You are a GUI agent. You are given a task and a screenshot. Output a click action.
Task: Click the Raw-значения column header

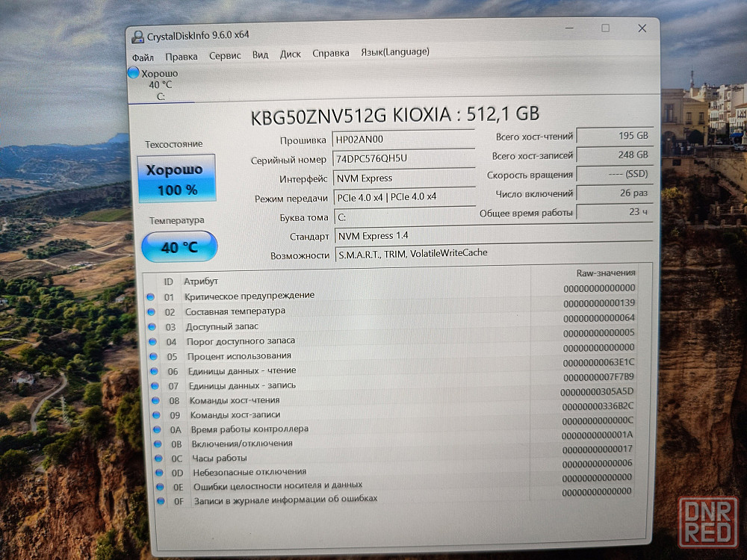click(x=606, y=273)
